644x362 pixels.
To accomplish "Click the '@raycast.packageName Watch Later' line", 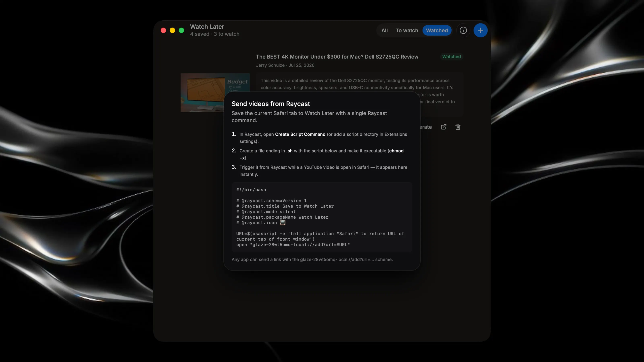I will point(282,217).
